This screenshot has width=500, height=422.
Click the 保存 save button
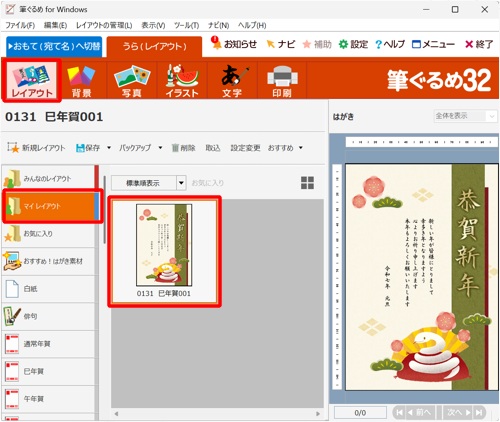pyautogui.click(x=88, y=148)
